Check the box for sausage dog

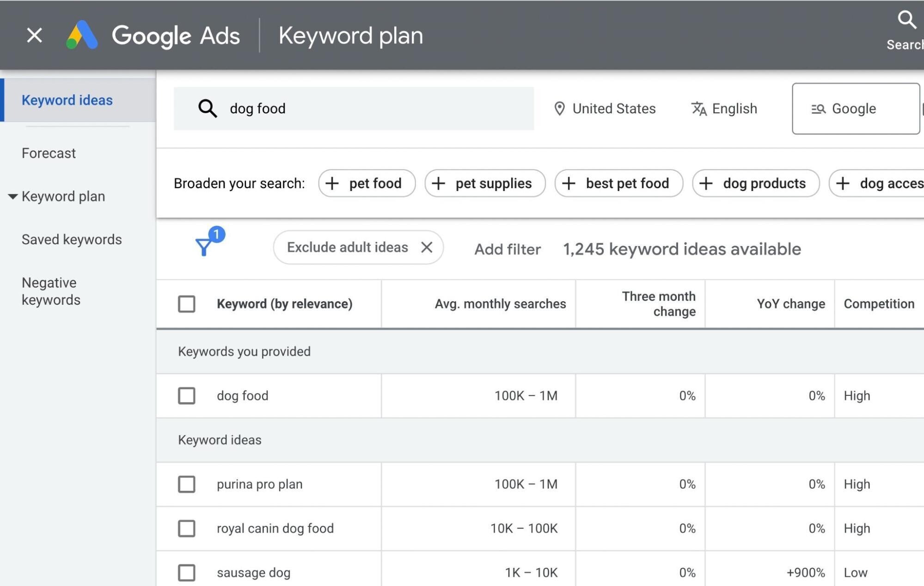tap(187, 573)
